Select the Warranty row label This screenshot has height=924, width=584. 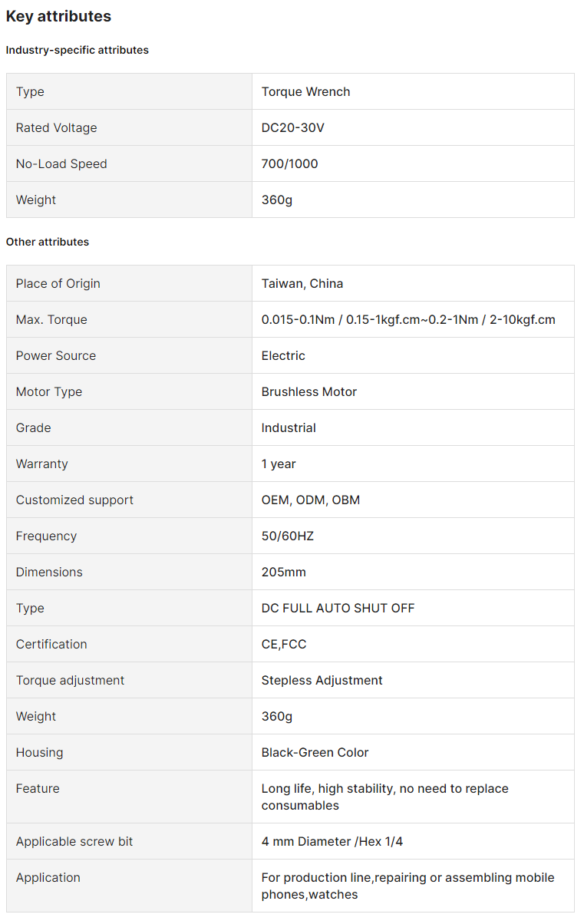(x=41, y=464)
